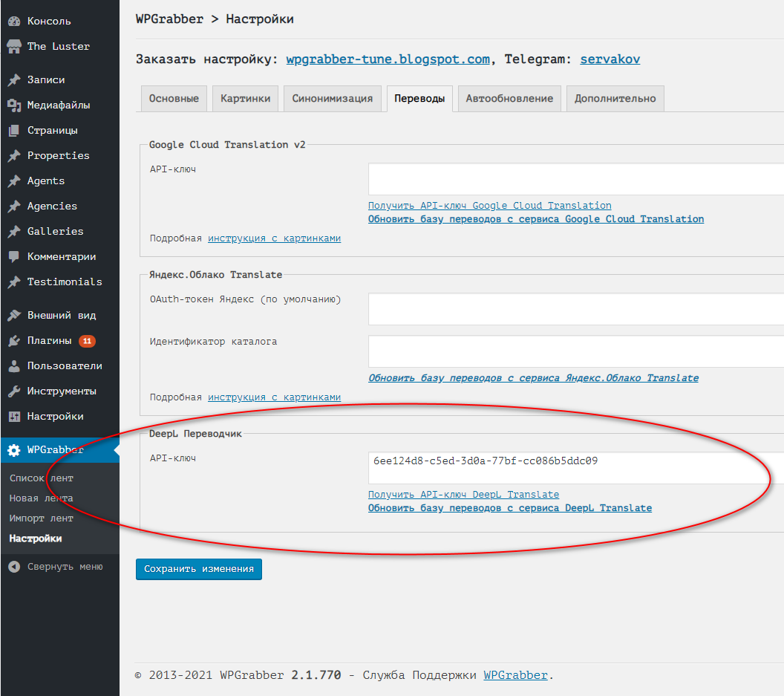Viewport: 784px width, 696px height.
Task: Click the Testimonials pin icon
Action: (x=14, y=282)
